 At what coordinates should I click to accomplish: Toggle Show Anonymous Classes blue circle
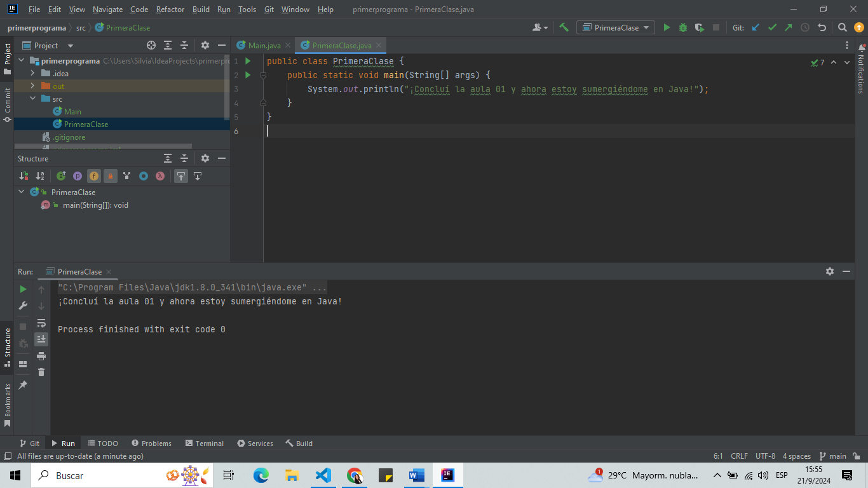(x=144, y=176)
